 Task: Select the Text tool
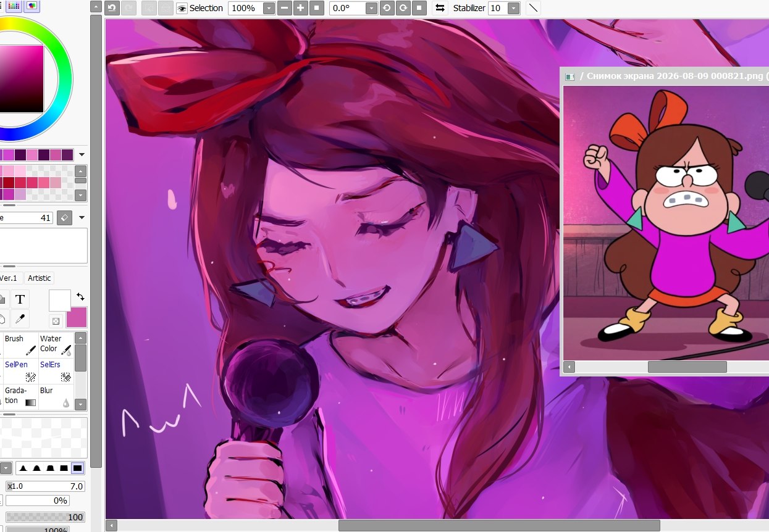(20, 300)
